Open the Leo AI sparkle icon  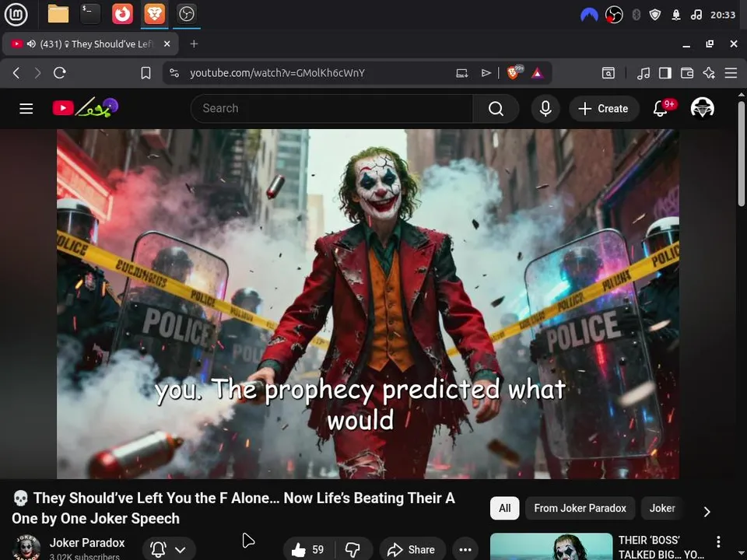coord(709,73)
